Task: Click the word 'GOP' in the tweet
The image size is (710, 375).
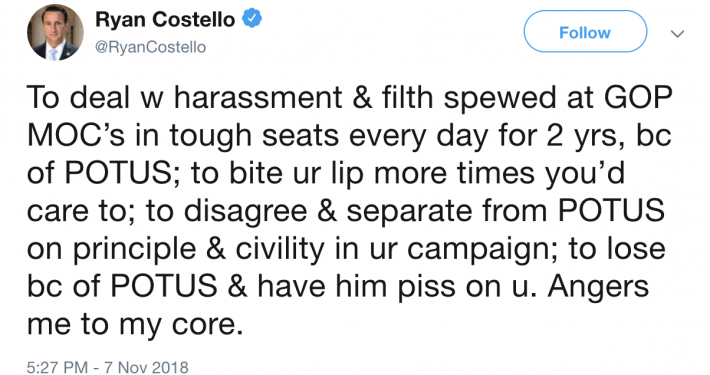Action: click(645, 97)
